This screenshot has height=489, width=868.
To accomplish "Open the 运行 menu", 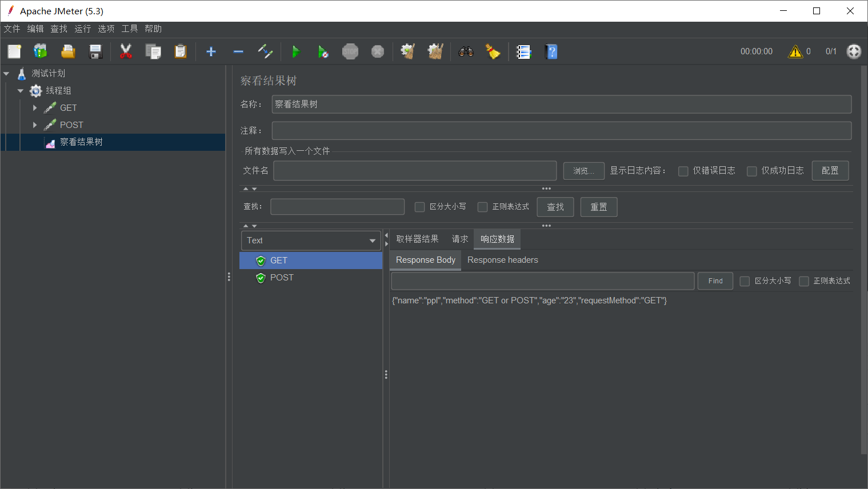I will tap(82, 29).
